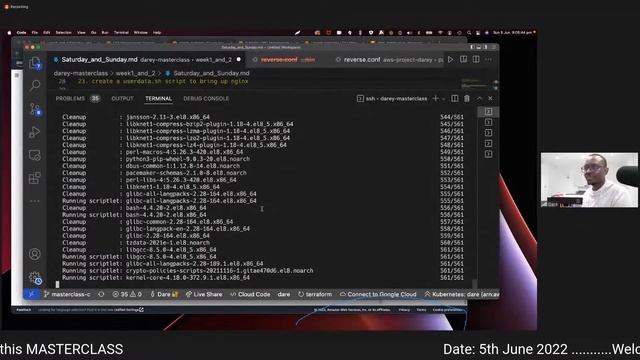Viewport: 640px width, 360px height.
Task: Click the Spotlight search icon in menu bar
Action: coord(469,33)
